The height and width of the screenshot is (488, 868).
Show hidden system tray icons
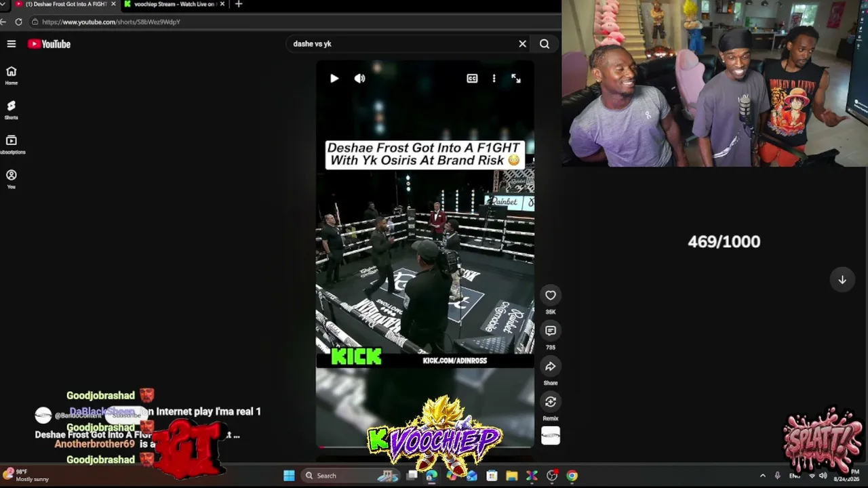click(x=762, y=476)
